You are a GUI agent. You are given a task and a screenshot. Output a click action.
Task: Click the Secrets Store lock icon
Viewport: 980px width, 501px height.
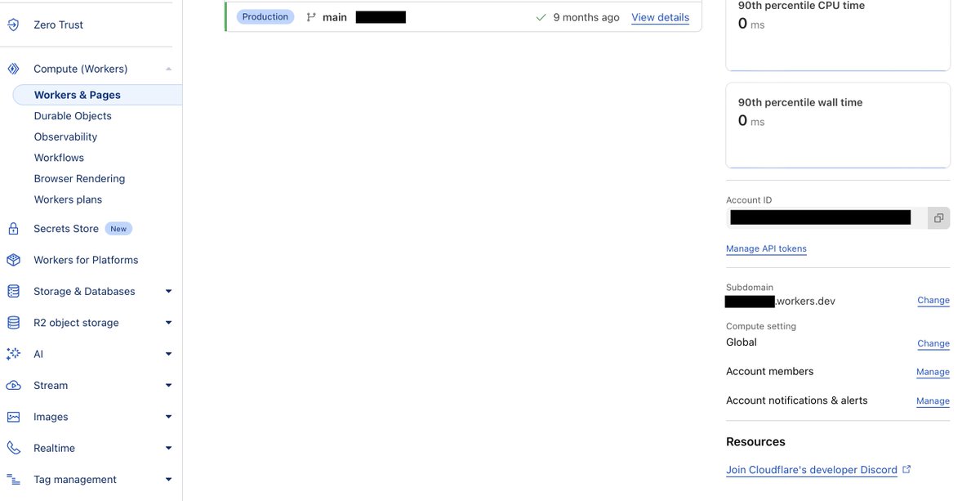coord(13,229)
